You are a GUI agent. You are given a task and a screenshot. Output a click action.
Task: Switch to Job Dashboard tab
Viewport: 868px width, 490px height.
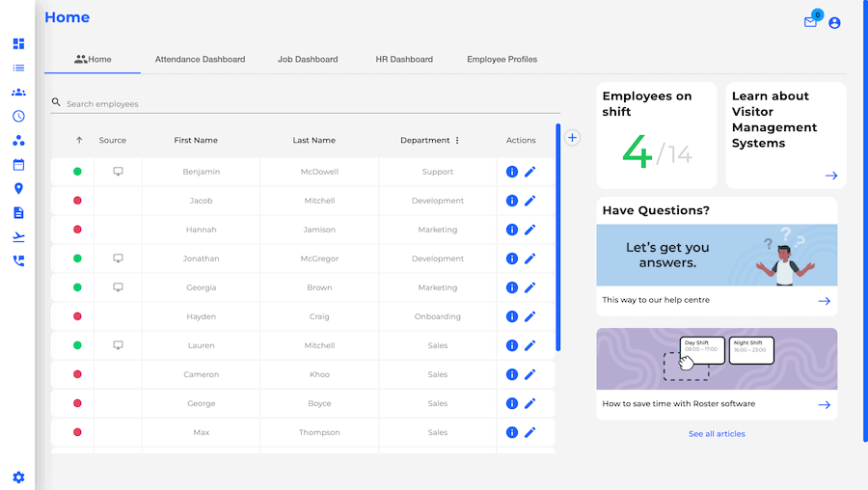coord(308,59)
